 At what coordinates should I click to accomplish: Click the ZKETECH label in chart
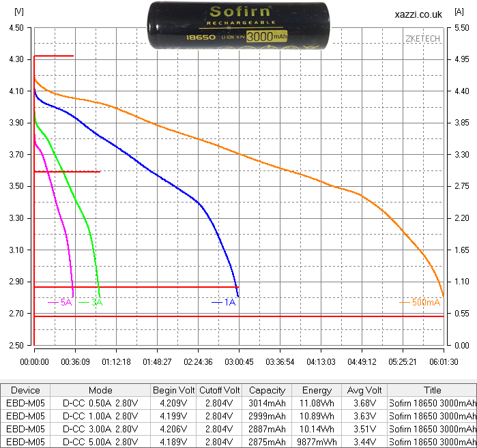[x=423, y=39]
